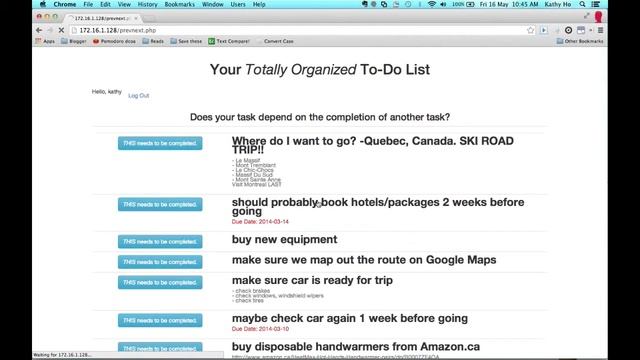Select the 172.16.1.128/prevnext tab
Viewport: 640px width, 360px height.
[x=102, y=18]
